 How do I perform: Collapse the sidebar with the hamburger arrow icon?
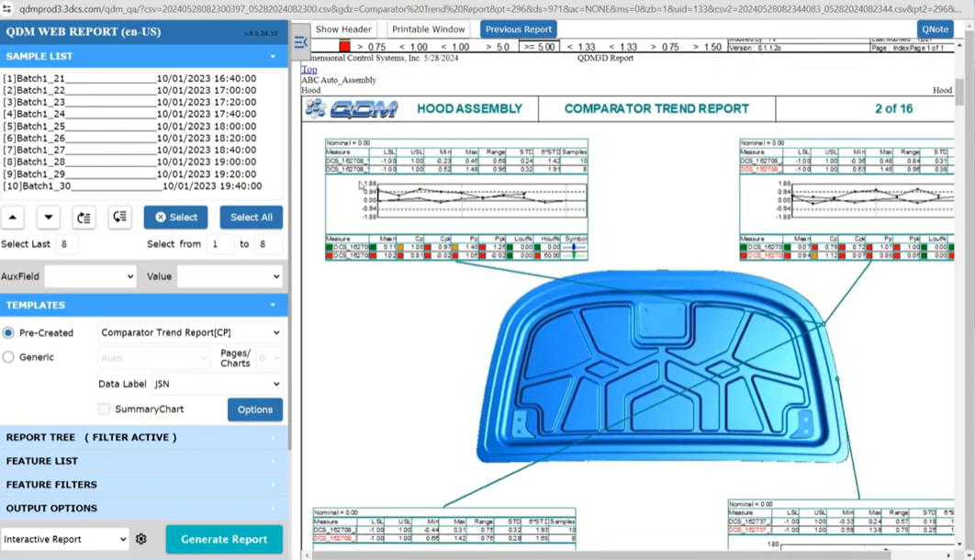(x=301, y=42)
